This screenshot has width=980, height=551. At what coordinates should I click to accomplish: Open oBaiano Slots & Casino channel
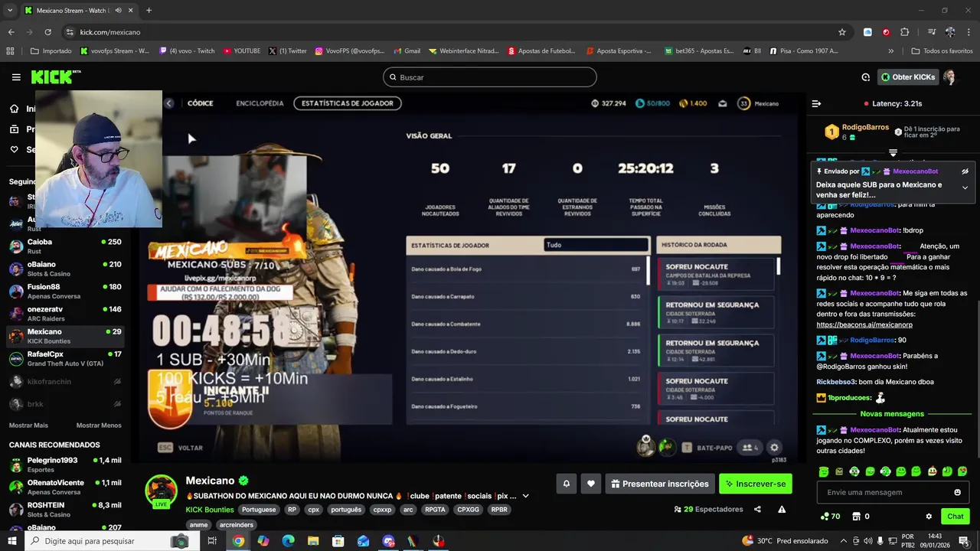(x=65, y=269)
